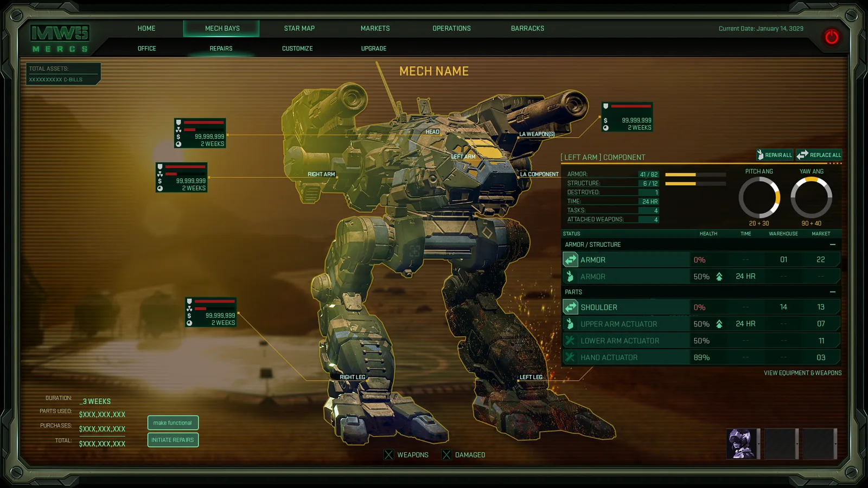Open VIEW EQUIPMENT & WEAPONS link
Viewport: 868px width, 488px height.
pyautogui.click(x=802, y=373)
